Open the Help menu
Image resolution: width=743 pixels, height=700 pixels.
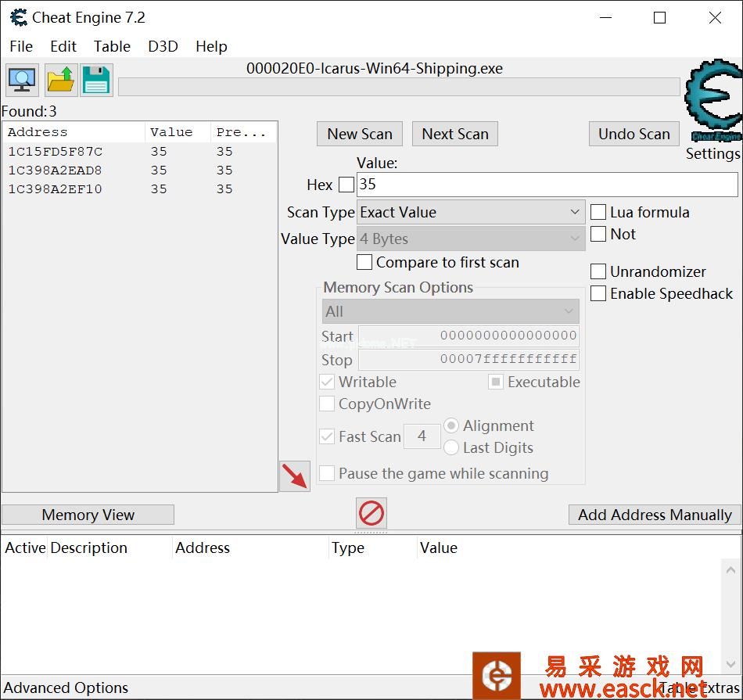211,46
